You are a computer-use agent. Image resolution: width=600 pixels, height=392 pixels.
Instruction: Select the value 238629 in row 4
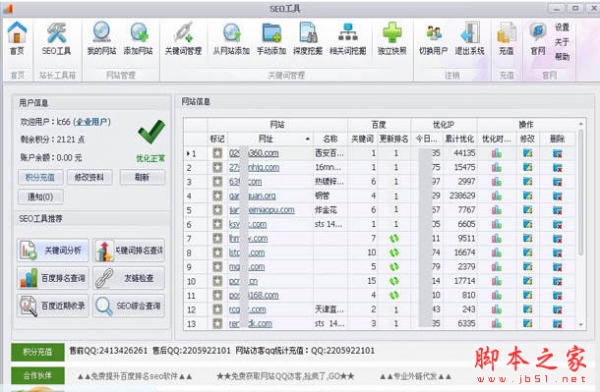coord(462,196)
